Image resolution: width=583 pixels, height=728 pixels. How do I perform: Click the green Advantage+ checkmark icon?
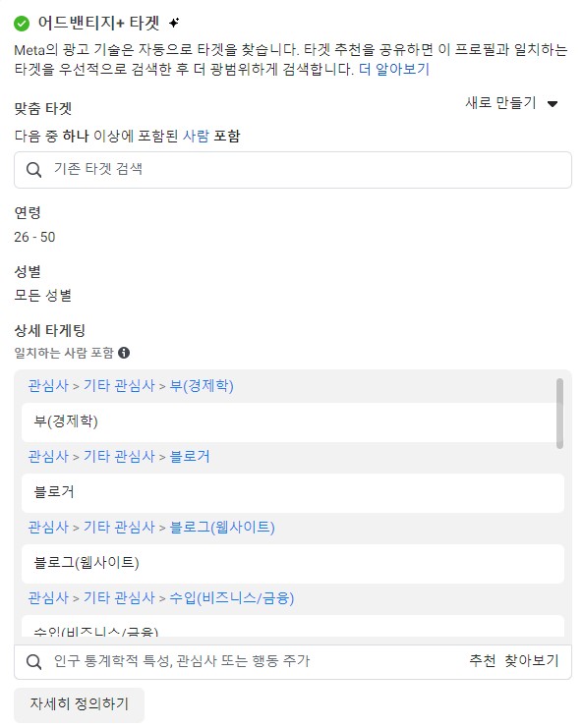pyautogui.click(x=22, y=23)
